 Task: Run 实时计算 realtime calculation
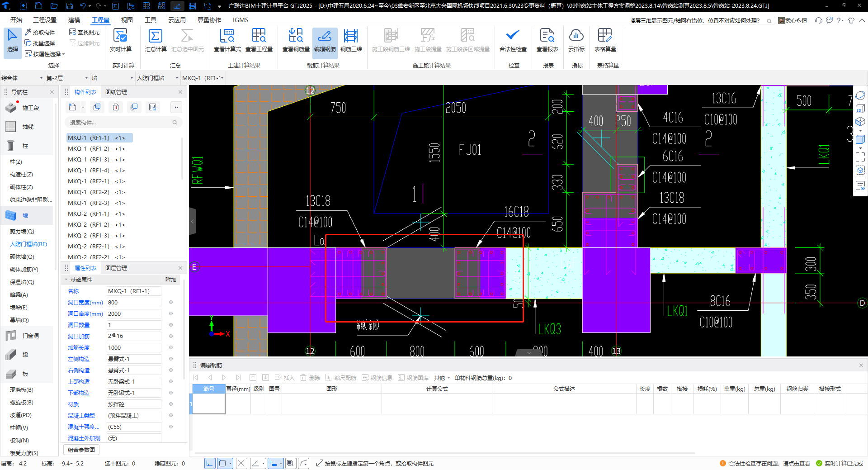(x=121, y=41)
